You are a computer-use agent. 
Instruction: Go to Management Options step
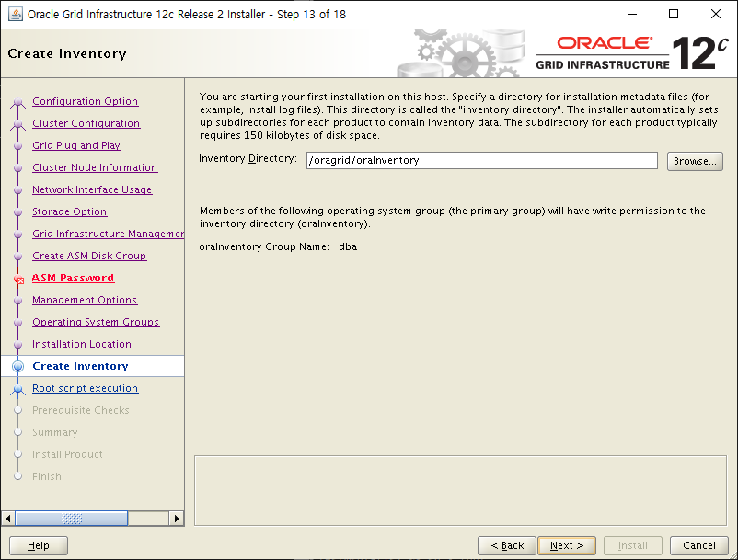[x=85, y=300]
